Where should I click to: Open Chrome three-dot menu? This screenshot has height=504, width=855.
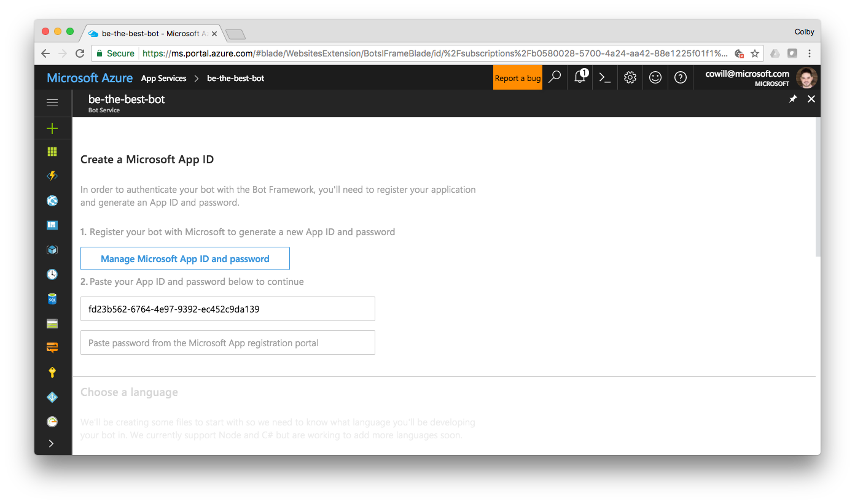point(810,53)
